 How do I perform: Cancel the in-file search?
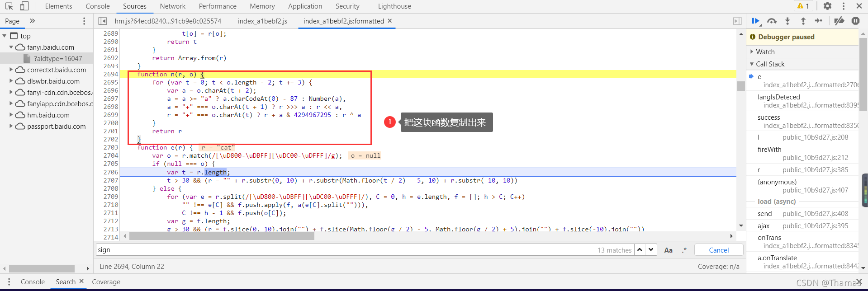point(719,250)
